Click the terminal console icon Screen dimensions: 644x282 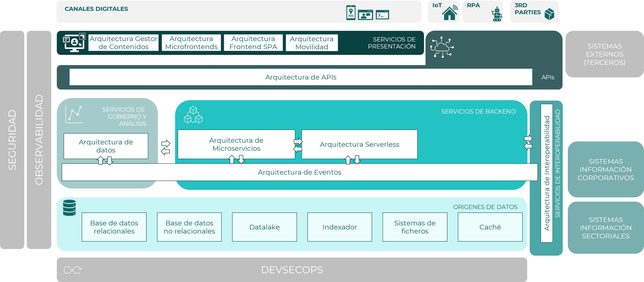point(382,14)
